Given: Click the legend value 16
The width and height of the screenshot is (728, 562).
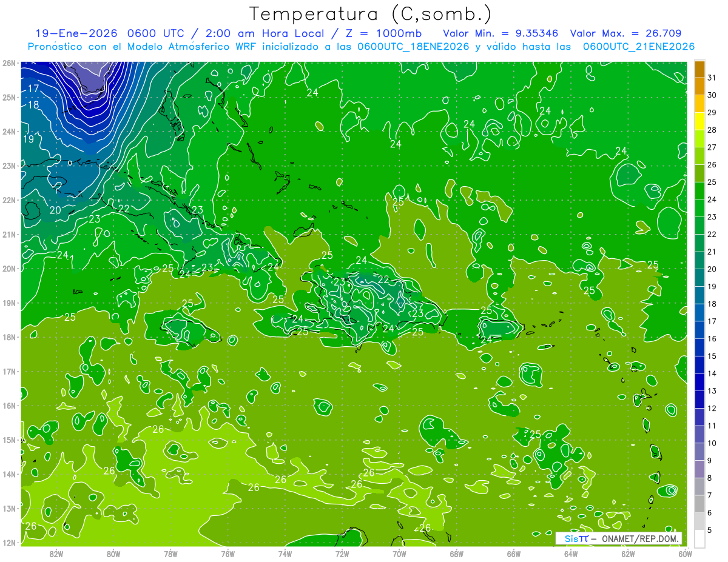Looking at the screenshot, I should coord(712,339).
